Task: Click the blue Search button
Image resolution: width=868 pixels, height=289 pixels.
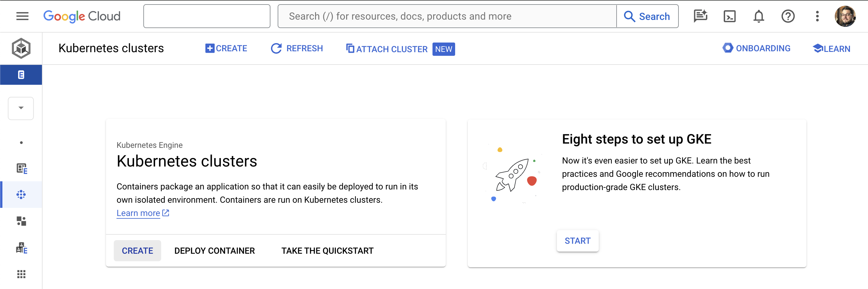Action: [x=647, y=16]
